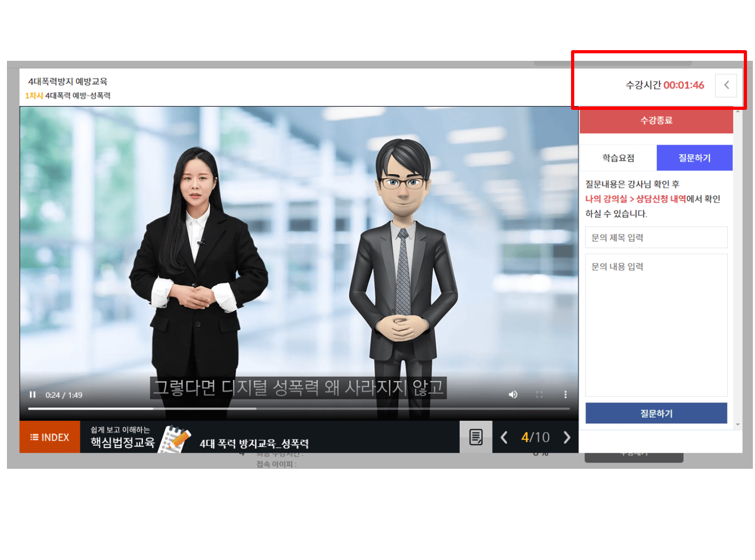The width and height of the screenshot is (755, 560).
Task: Submit a question via 질문하기 button
Action: [x=656, y=413]
